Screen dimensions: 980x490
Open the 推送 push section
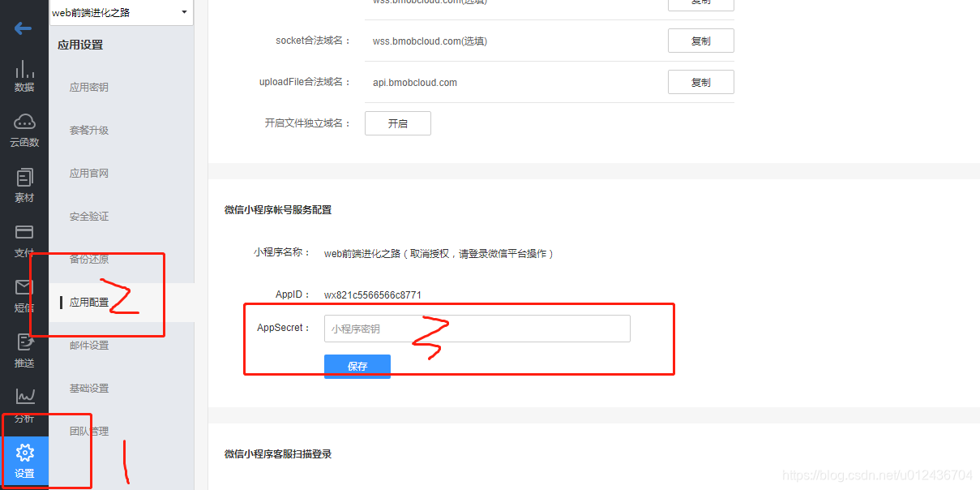click(24, 351)
